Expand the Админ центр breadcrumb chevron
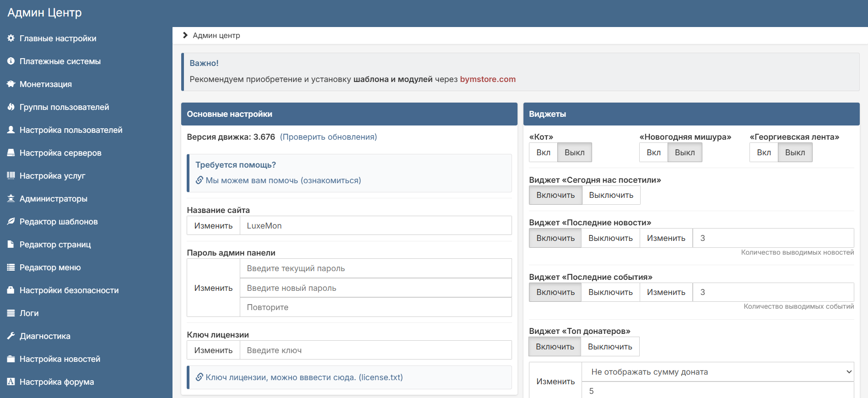 click(185, 35)
